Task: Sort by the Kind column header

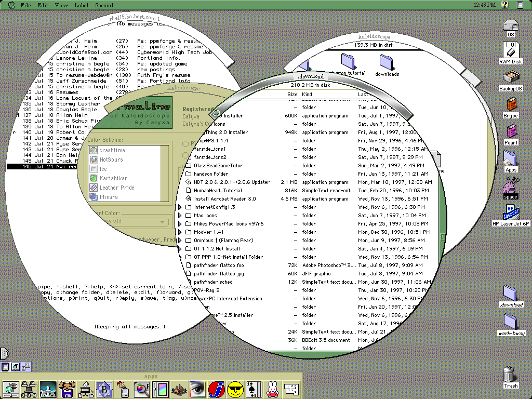Action: click(307, 95)
